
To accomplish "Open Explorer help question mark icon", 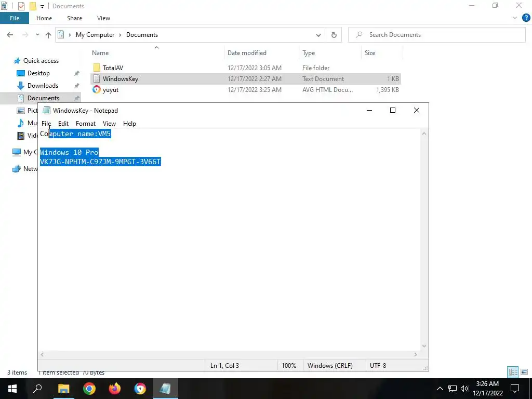I will click(526, 18).
